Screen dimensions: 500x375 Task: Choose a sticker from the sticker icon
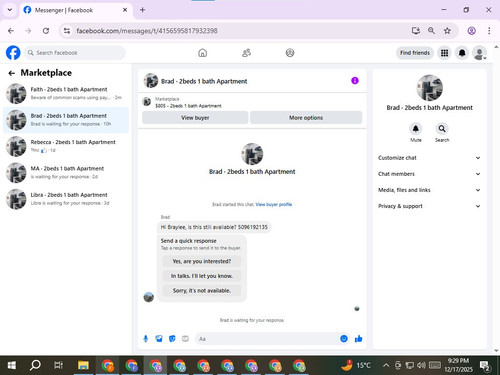[x=172, y=339]
